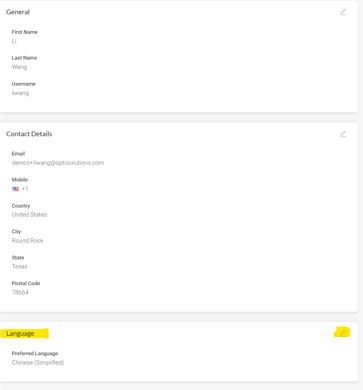Image resolution: width=363 pixels, height=390 pixels.
Task: Click the mobile country code +1
Action: [x=25, y=189]
